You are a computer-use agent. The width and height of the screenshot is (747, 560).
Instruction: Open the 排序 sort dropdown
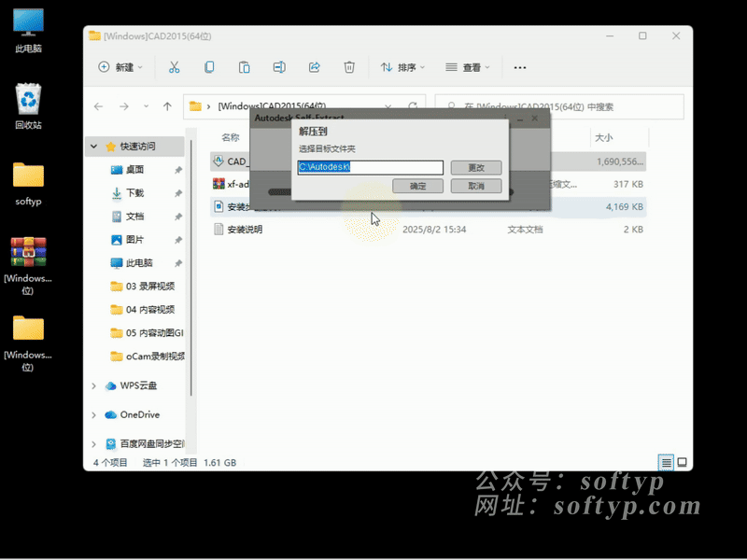pyautogui.click(x=402, y=67)
